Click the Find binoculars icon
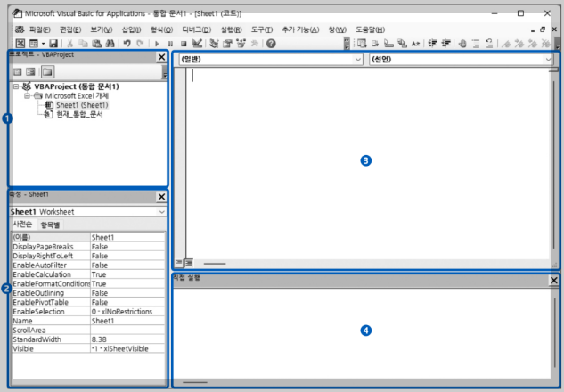 pos(110,44)
